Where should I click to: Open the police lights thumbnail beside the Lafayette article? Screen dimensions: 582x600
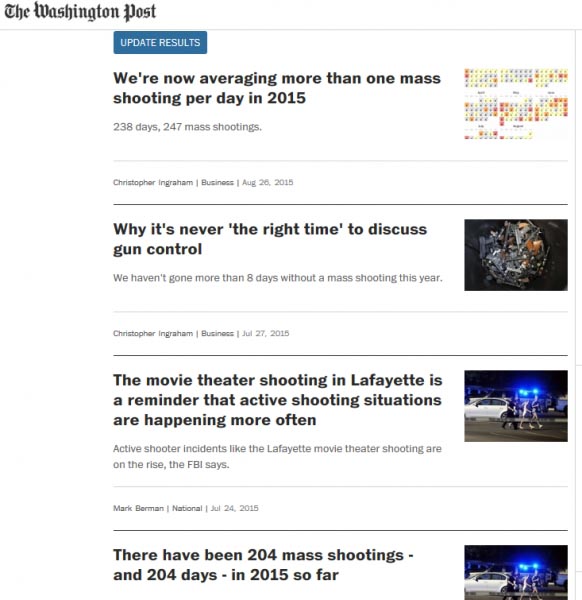(516, 406)
